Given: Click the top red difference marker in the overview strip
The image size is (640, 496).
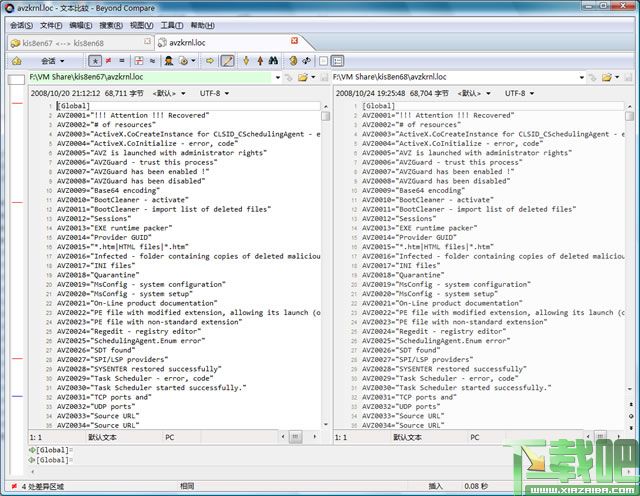Looking at the screenshot, I should pyautogui.click(x=17, y=103).
